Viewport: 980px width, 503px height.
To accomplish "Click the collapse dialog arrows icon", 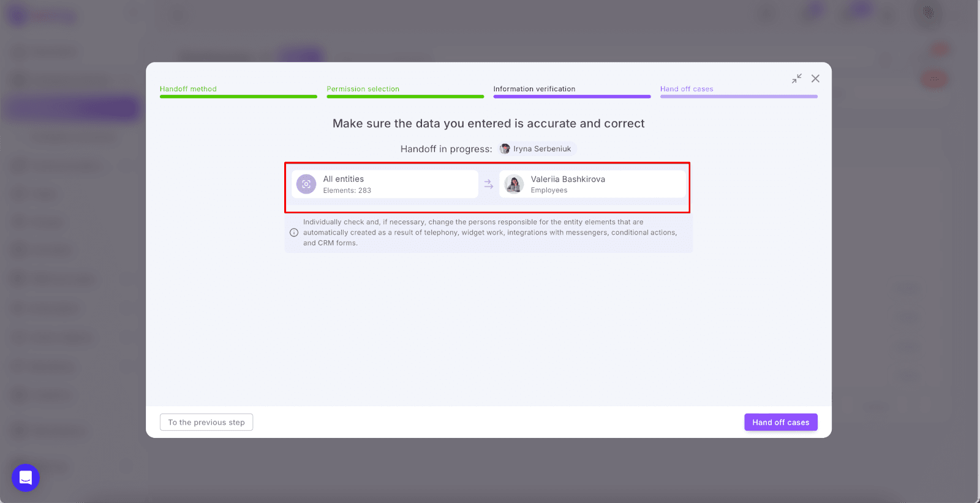I will (796, 78).
